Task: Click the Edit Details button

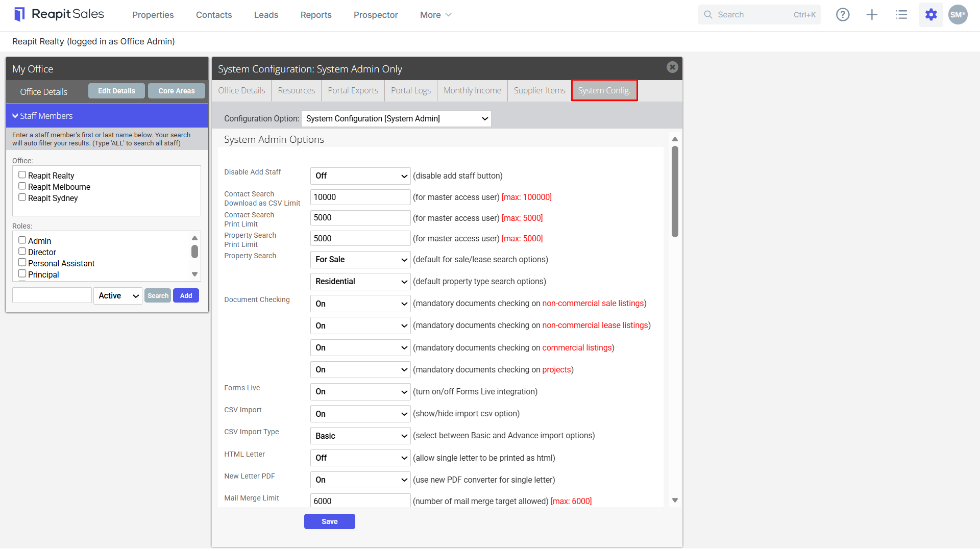Action: (116, 91)
